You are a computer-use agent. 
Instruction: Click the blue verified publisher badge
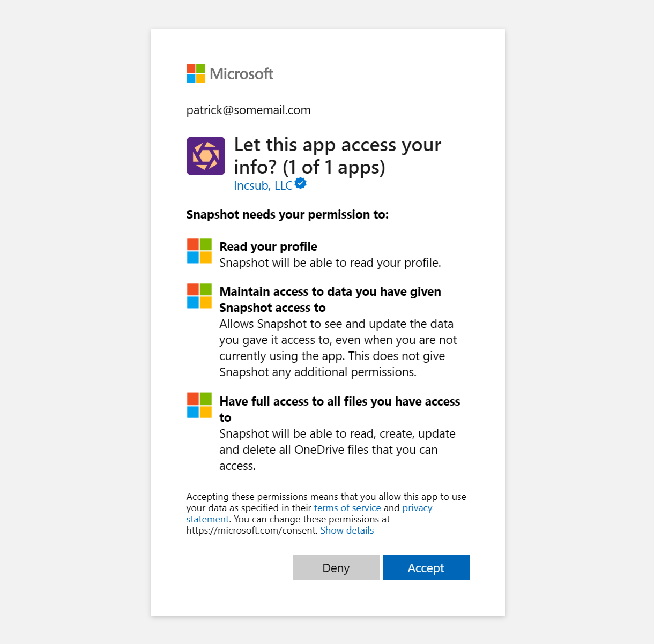[301, 184]
